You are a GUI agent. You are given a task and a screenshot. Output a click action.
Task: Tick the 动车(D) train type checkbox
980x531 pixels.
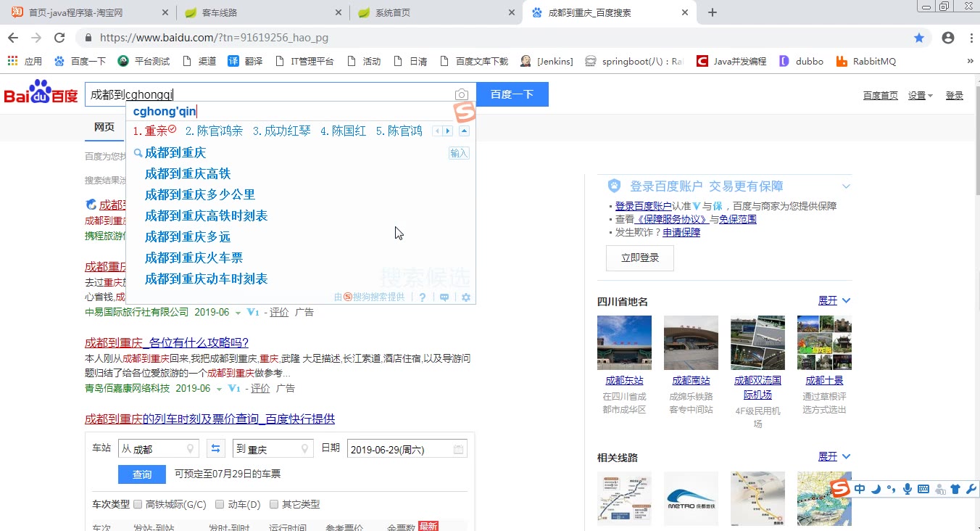click(220, 504)
